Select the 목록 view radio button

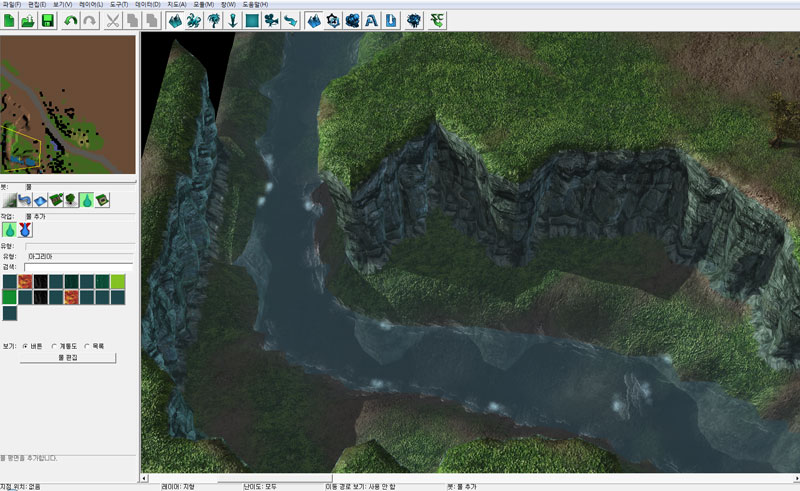87,346
